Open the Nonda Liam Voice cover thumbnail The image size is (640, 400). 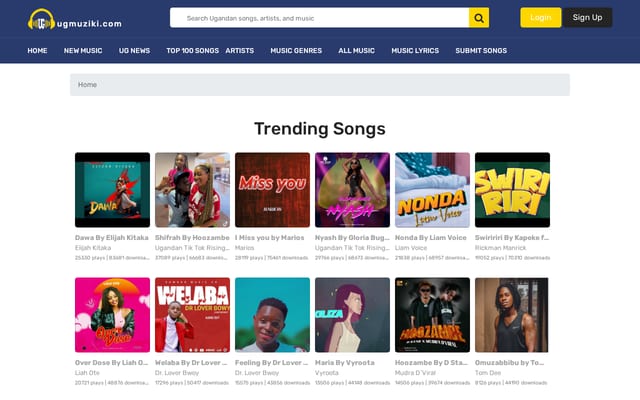click(x=432, y=190)
